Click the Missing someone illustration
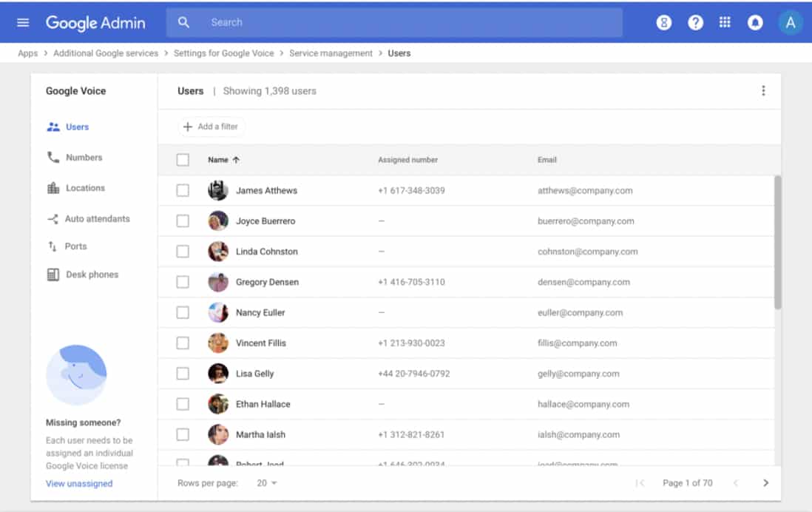Image resolution: width=812 pixels, height=512 pixels. [76, 374]
